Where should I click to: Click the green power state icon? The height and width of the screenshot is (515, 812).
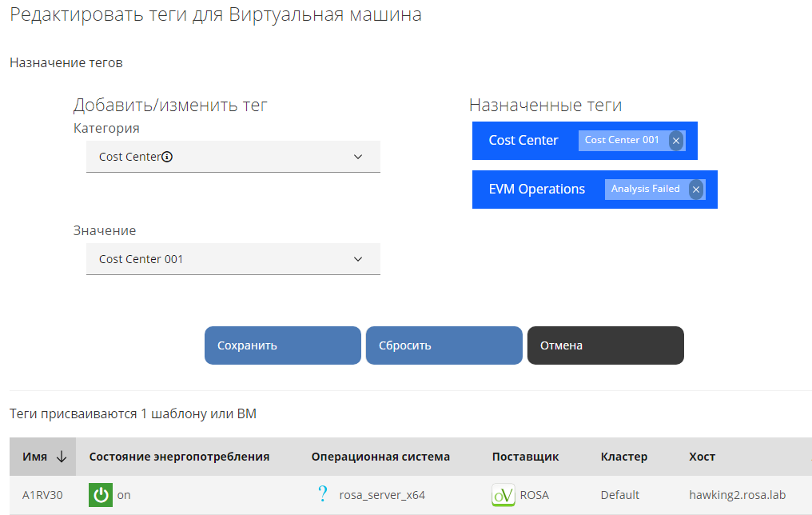coord(100,495)
